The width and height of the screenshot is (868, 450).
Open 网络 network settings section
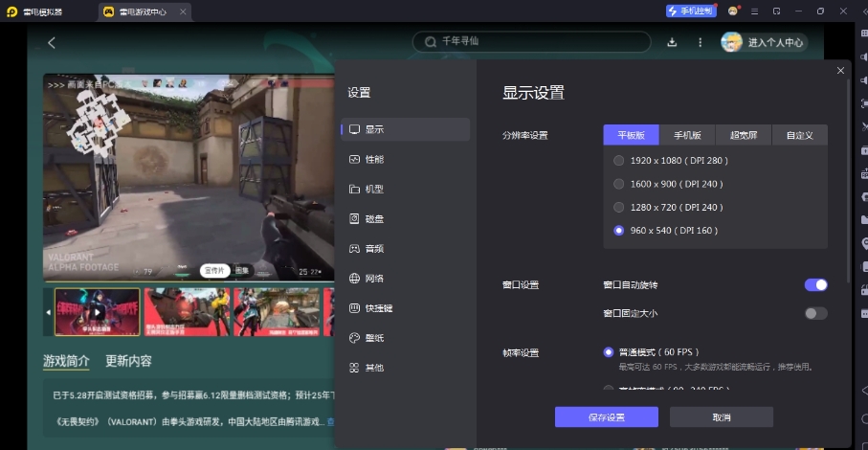click(406, 279)
